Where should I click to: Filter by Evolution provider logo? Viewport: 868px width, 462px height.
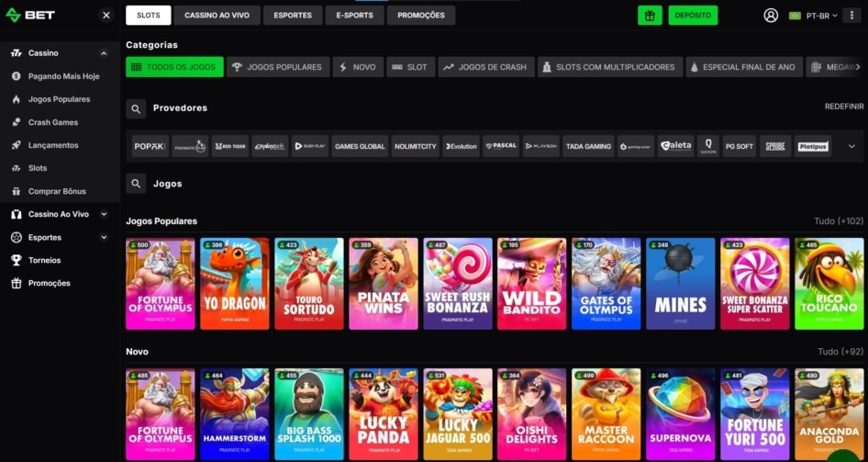(x=462, y=146)
